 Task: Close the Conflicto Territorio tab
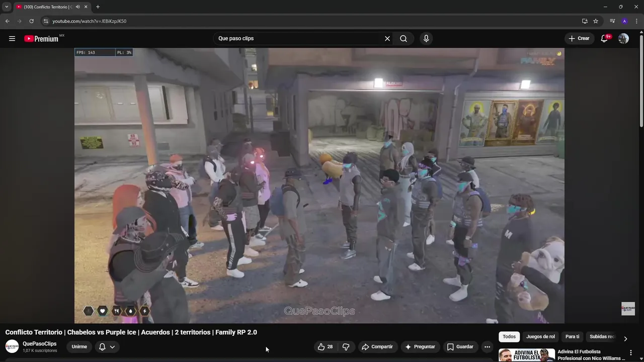[x=86, y=7]
